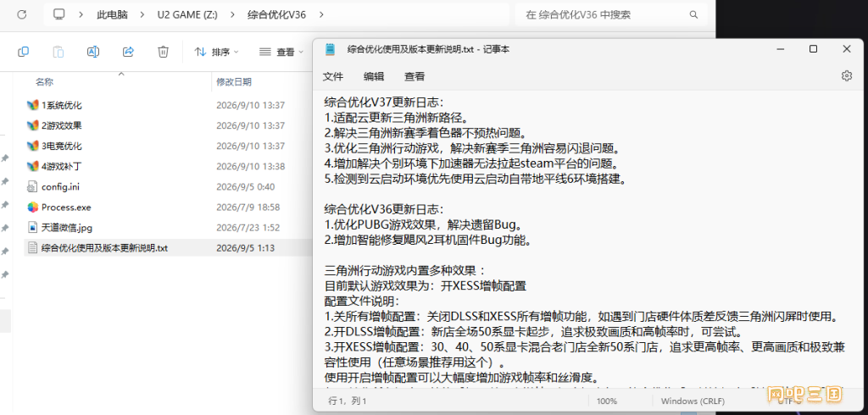Click the refresh icon in Explorer
Screen dimensions: 868x415
21,14
